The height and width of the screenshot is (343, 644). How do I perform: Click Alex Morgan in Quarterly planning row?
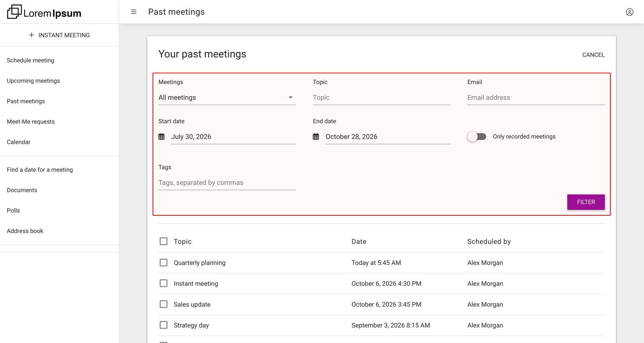485,263
